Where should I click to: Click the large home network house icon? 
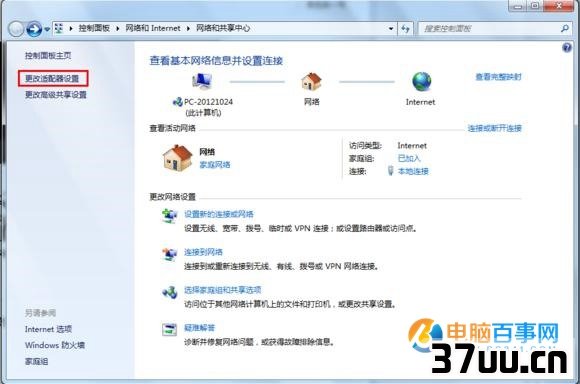[178, 158]
